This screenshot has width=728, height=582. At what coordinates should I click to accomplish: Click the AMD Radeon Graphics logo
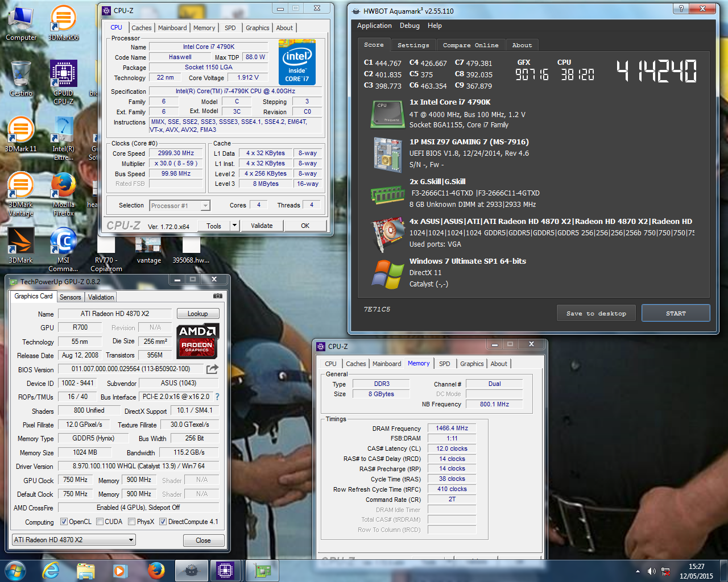197,340
